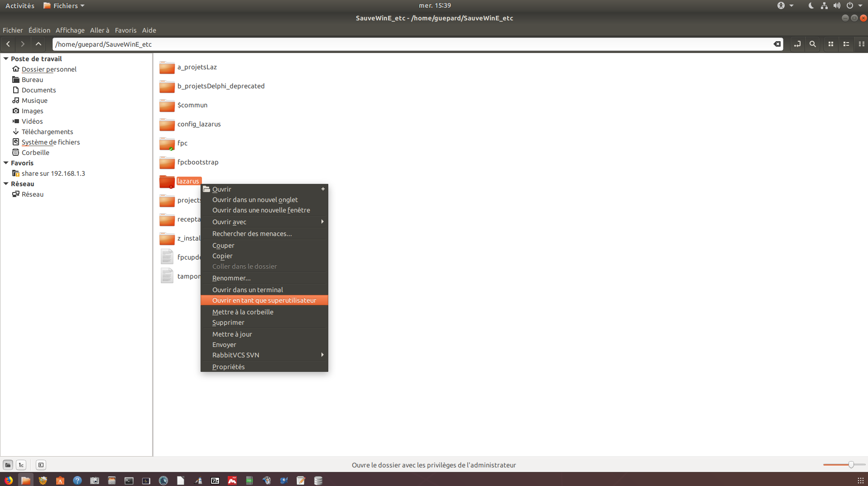Screen dimensions: 868x486
Task: Open Système de fichiers in the sidebar
Action: [50, 142]
